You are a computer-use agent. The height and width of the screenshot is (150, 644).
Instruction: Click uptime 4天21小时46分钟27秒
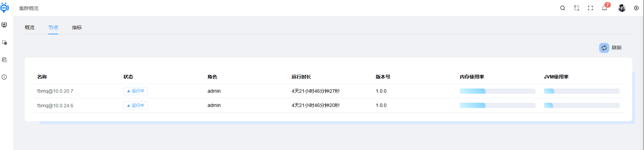(x=316, y=91)
